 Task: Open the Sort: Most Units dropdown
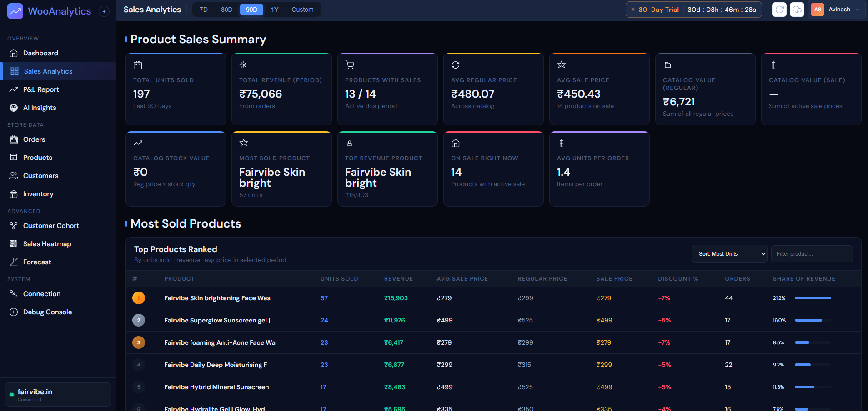click(x=729, y=254)
